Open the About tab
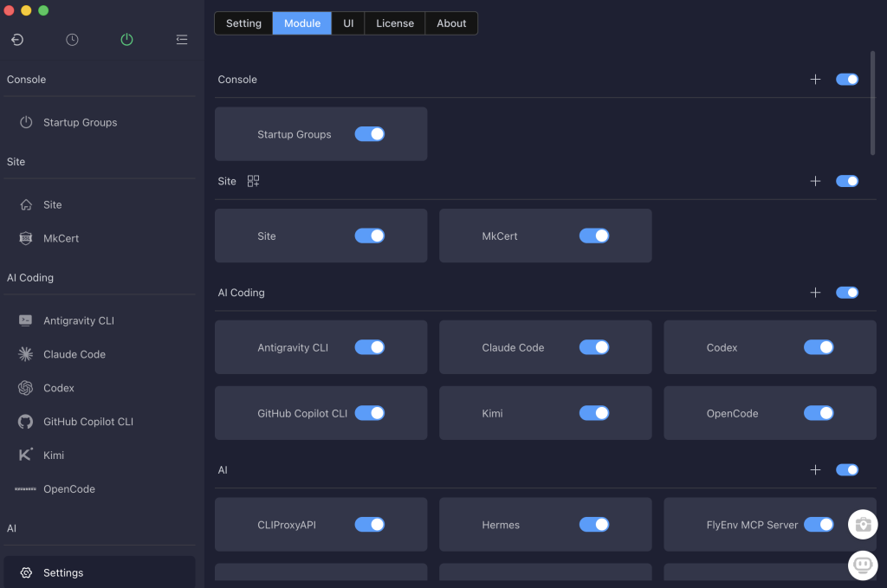Screen dimensions: 887x588 [451, 23]
